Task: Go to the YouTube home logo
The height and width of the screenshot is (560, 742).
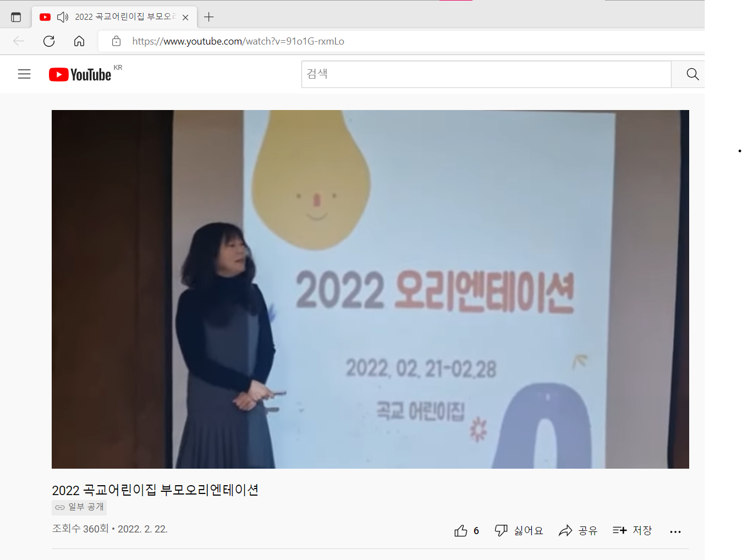Action: 80,74
